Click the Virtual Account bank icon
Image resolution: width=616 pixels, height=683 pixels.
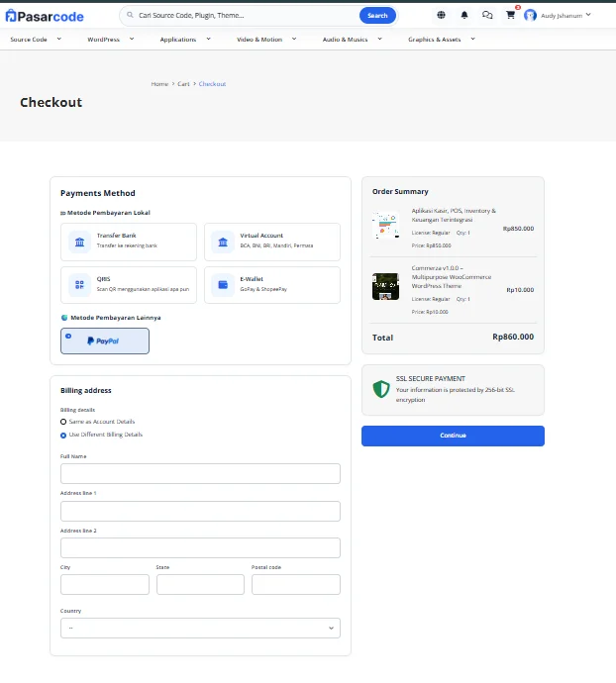(x=223, y=242)
